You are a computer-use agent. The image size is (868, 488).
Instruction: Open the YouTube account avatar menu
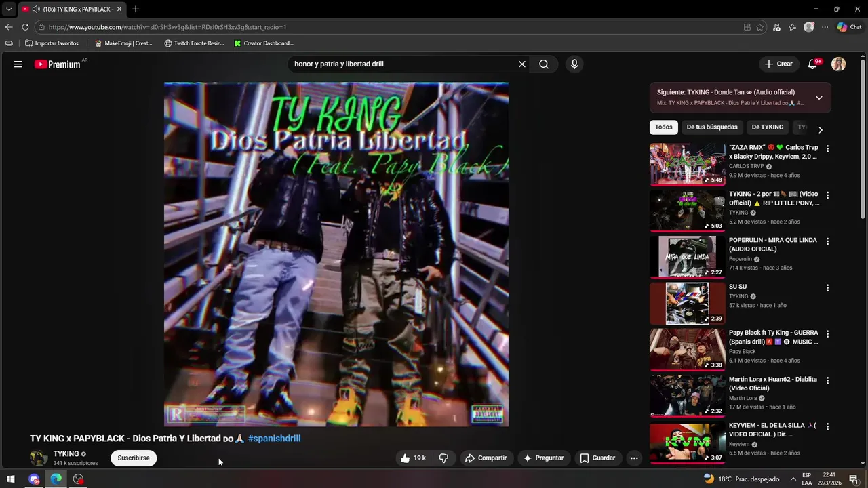coord(839,64)
